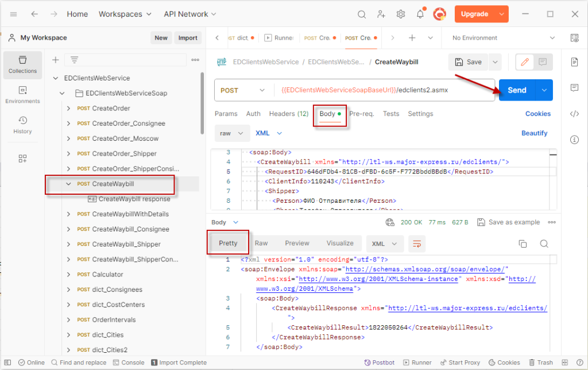Open the environment quick look icon
The height and width of the screenshot is (370, 588).
(574, 38)
